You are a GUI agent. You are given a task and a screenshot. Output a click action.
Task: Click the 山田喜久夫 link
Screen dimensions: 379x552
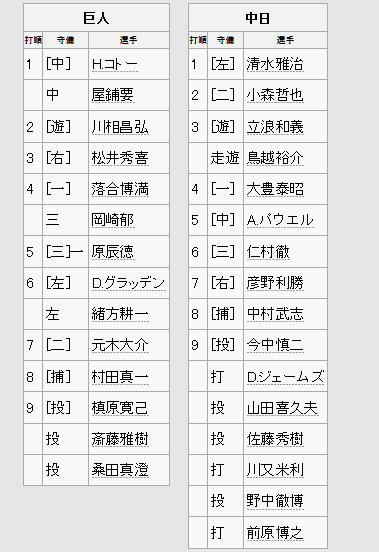(282, 408)
